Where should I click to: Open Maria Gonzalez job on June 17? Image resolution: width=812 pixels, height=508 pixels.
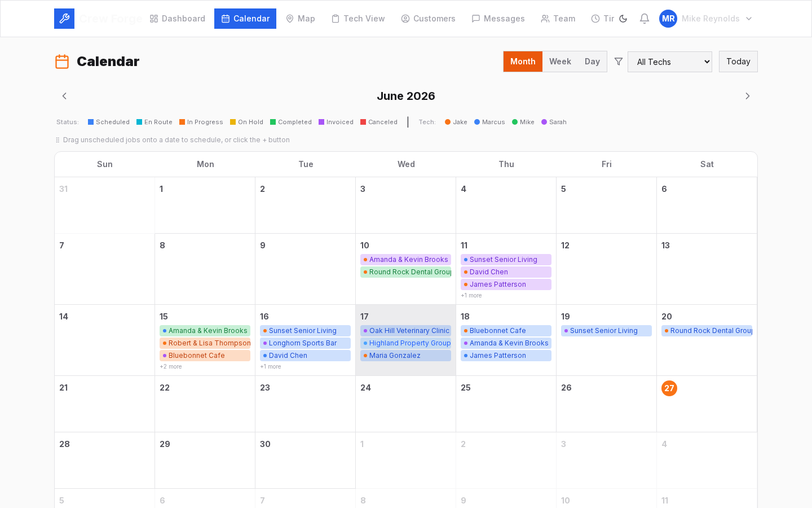405,356
